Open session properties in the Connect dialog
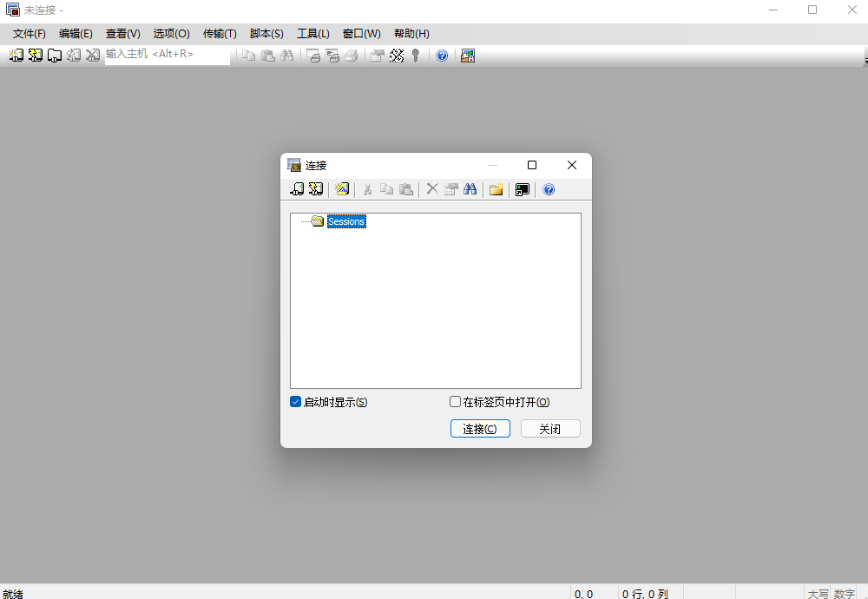 click(x=450, y=188)
